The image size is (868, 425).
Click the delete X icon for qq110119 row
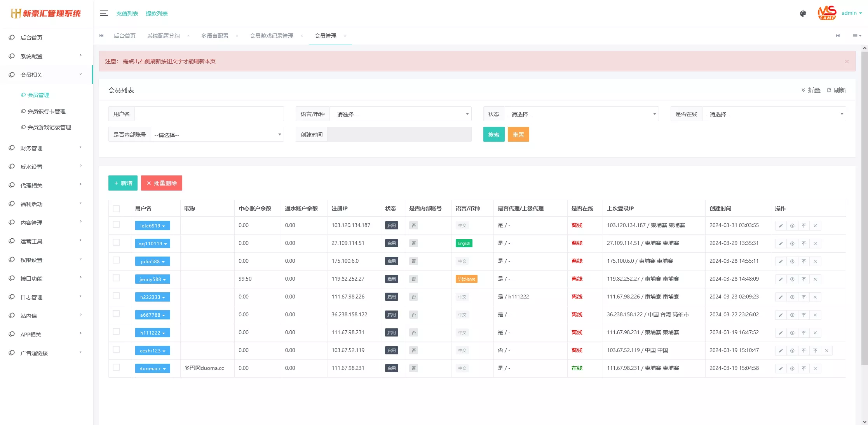click(x=815, y=243)
